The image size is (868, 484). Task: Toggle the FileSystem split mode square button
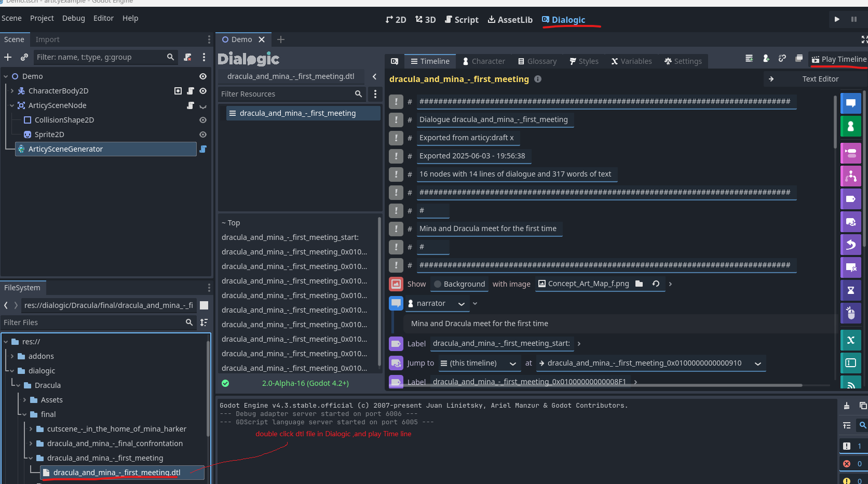pyautogui.click(x=204, y=305)
